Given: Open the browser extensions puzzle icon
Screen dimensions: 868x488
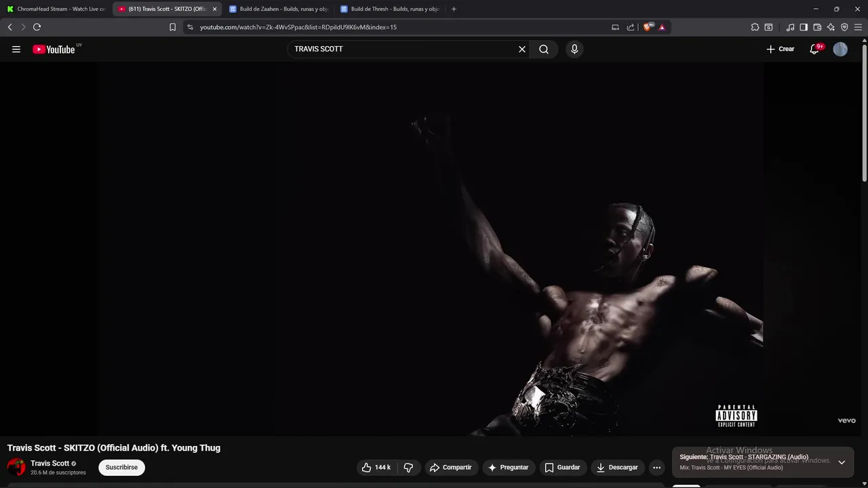Looking at the screenshot, I should (755, 27).
